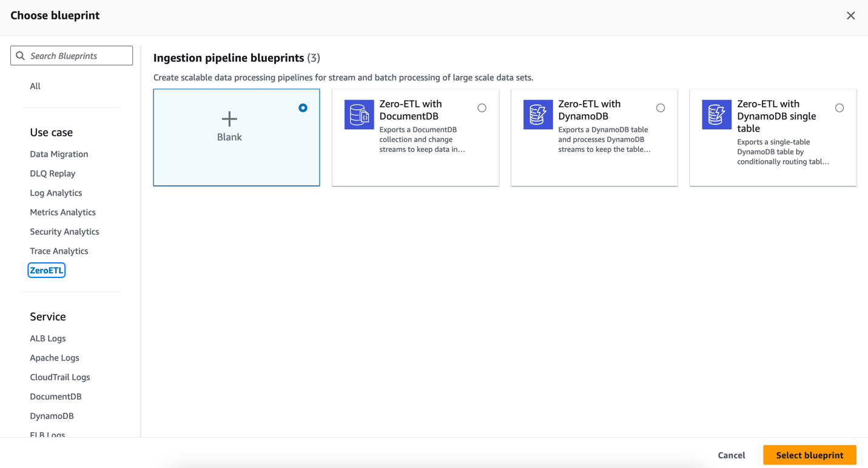Select the Zero-ETL with DocumentDB radio button
Image resolution: width=868 pixels, height=468 pixels.
pos(482,108)
